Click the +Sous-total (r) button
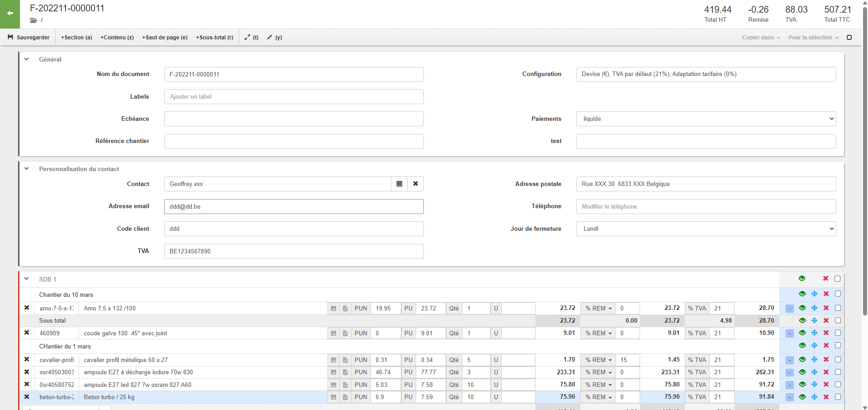This screenshot has height=410, width=868. [x=214, y=38]
